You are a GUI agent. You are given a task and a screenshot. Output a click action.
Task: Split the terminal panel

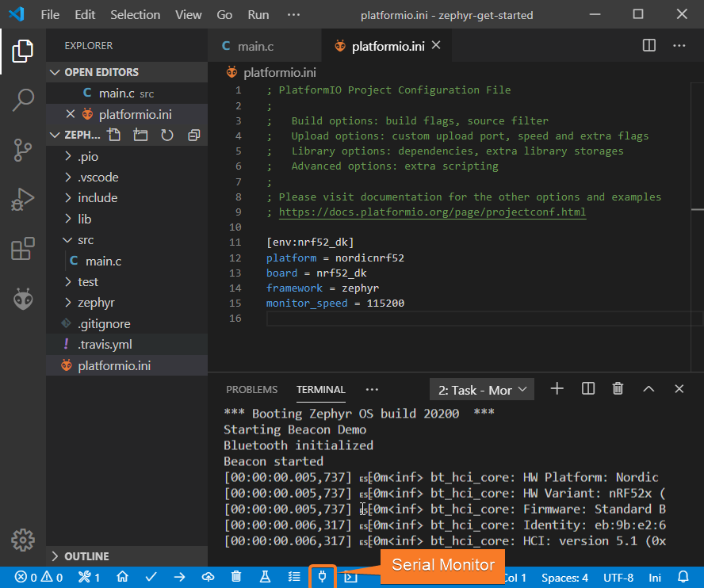587,389
